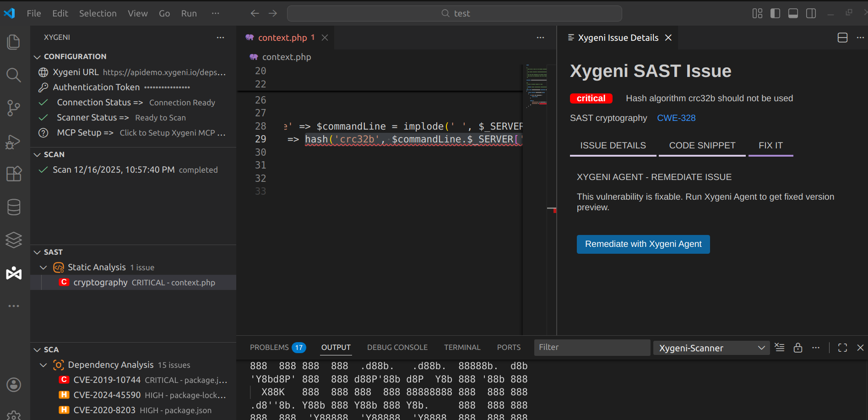The image size is (868, 420).
Task: Clear the output panel contents
Action: click(779, 348)
